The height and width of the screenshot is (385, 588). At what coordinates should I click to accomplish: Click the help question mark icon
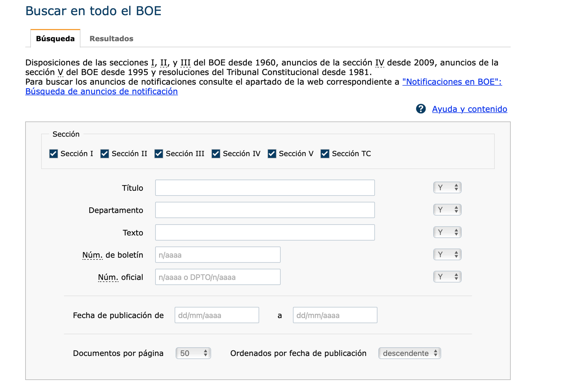pyautogui.click(x=420, y=109)
